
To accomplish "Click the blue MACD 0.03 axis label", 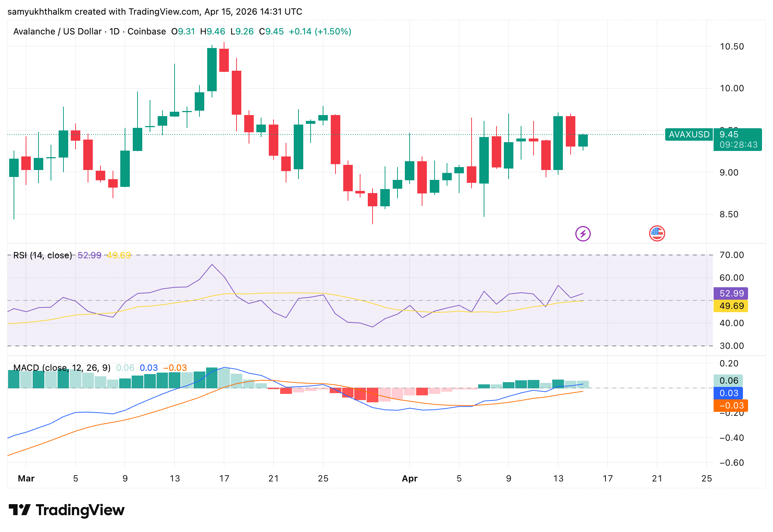I will click(x=728, y=393).
